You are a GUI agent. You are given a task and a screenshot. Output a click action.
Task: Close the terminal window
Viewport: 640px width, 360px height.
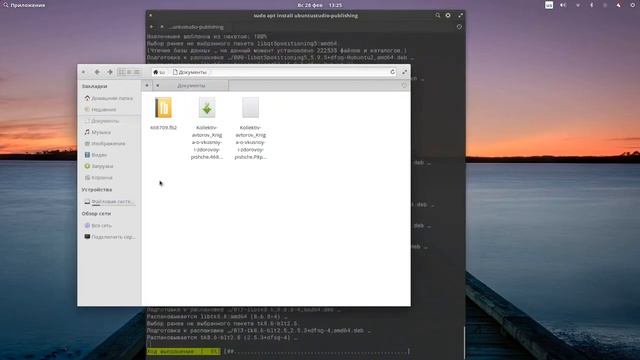coord(151,16)
